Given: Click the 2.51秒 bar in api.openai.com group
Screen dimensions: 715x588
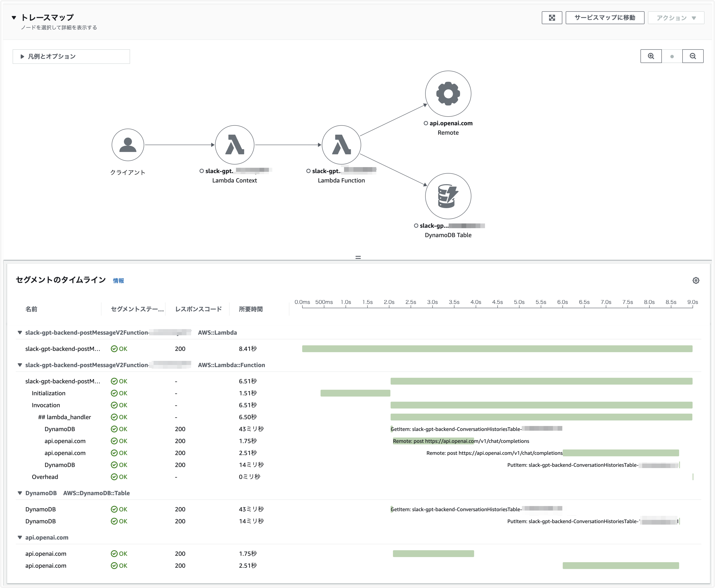Looking at the screenshot, I should 621,566.
